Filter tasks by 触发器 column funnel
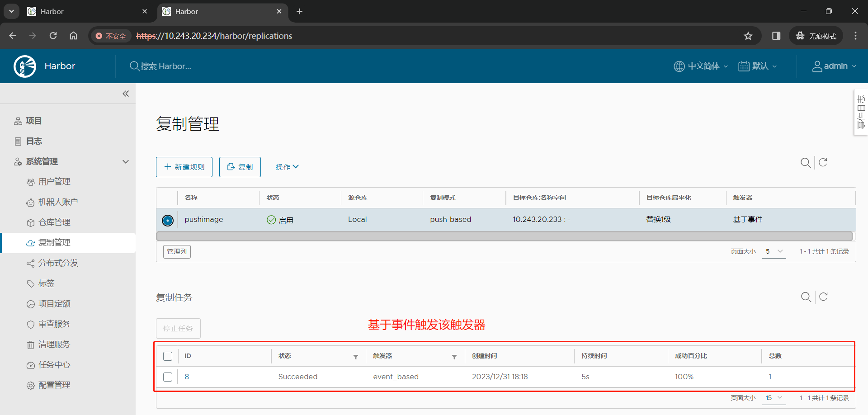 (454, 357)
